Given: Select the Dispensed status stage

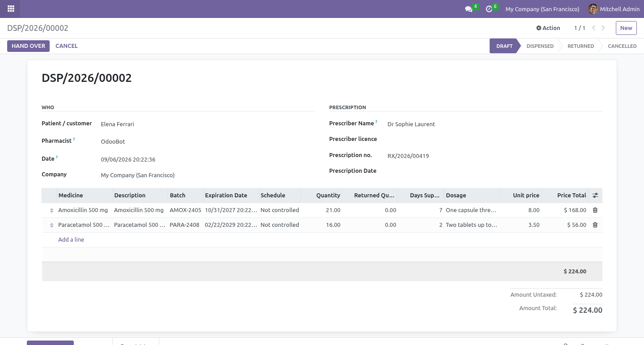Looking at the screenshot, I should (540, 46).
